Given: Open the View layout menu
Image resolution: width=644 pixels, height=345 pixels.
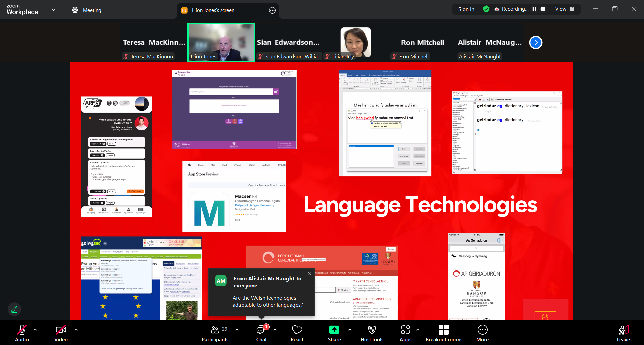Looking at the screenshot, I should (x=565, y=9).
